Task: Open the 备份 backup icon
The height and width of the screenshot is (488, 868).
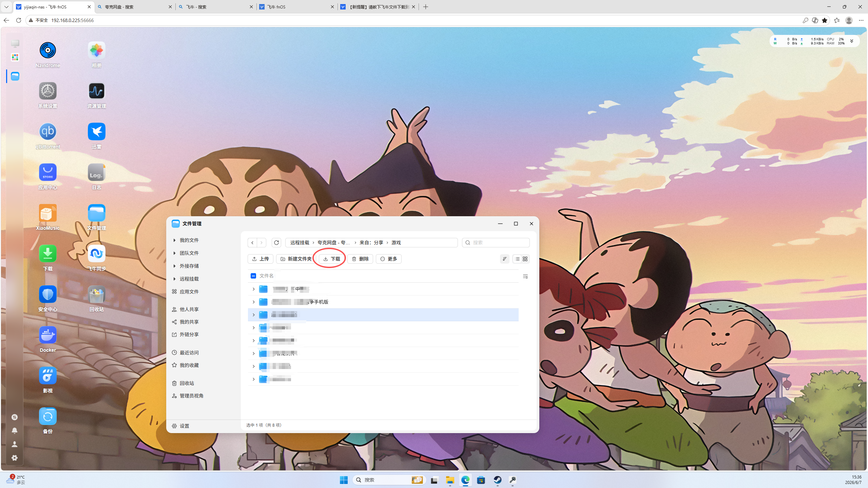Action: coord(48,416)
